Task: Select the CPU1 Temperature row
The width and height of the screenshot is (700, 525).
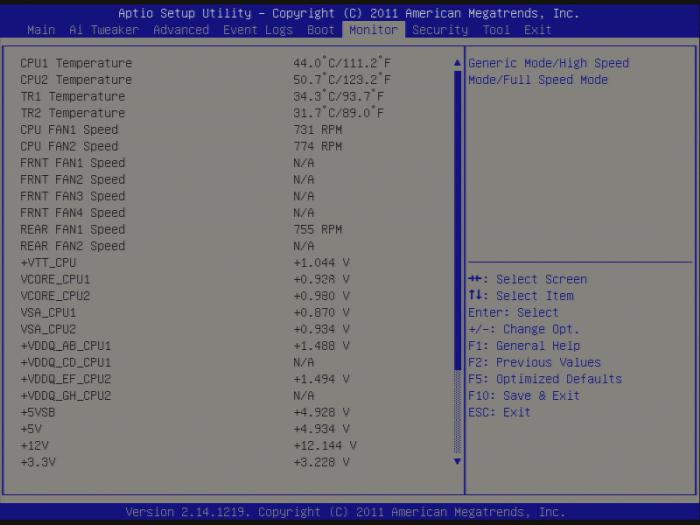Action: [76, 63]
